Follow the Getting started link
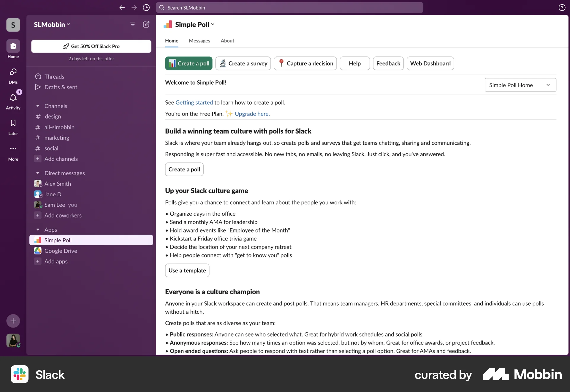This screenshot has height=392, width=570. [194, 102]
